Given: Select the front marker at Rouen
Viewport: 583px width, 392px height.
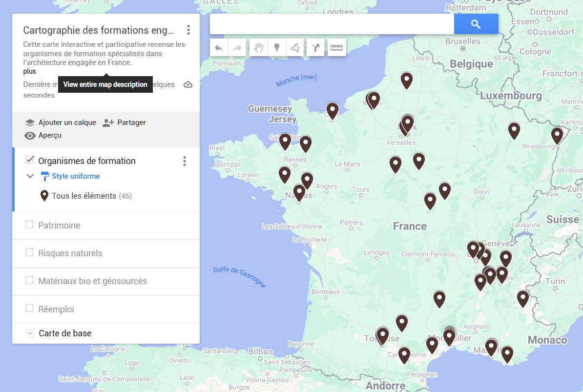Looking at the screenshot, I should (x=374, y=101).
